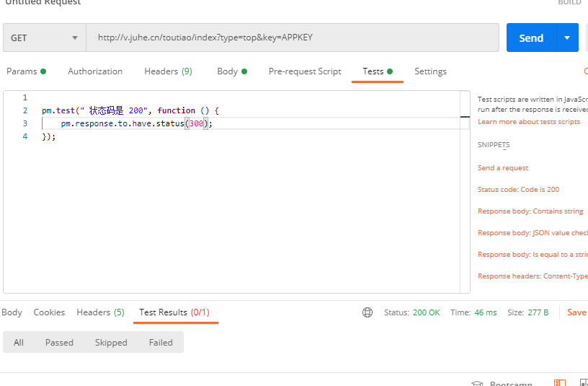The width and height of the screenshot is (588, 386).
Task: Click the value 300 in the script
Action: point(196,123)
